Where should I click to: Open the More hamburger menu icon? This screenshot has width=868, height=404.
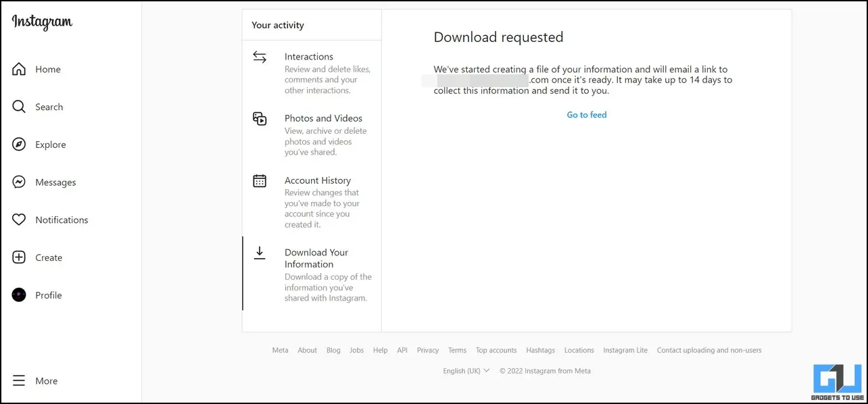(19, 381)
